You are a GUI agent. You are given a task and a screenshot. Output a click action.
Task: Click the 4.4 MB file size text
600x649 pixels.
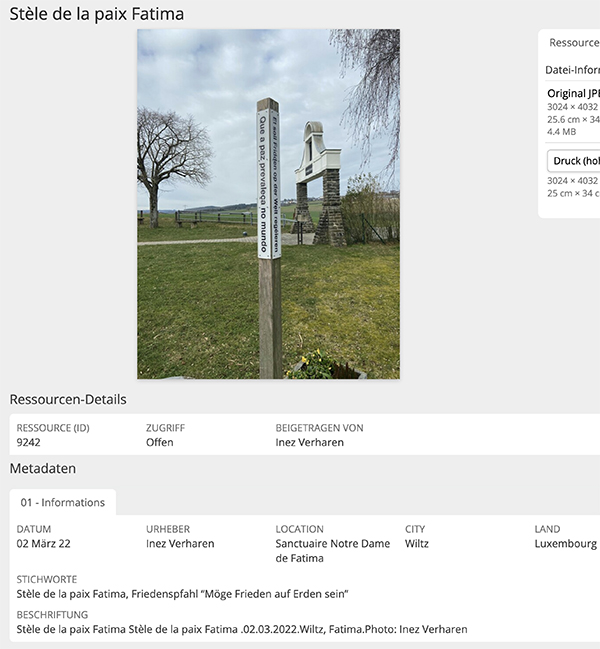click(x=562, y=132)
